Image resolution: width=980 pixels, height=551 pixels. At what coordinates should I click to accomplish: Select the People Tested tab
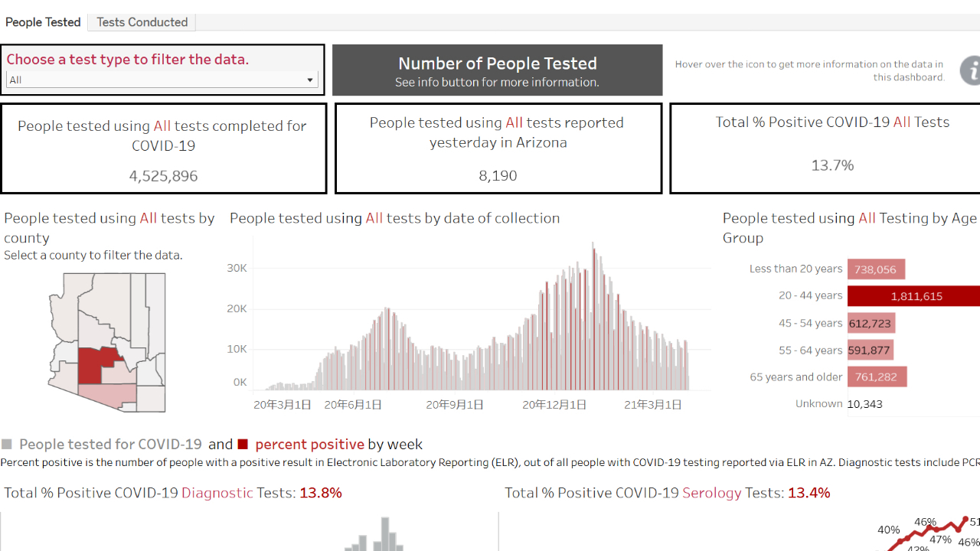point(43,22)
